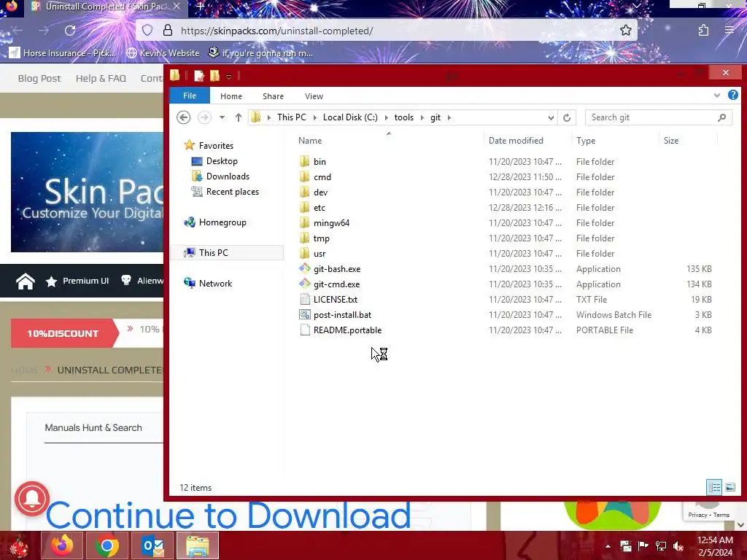The height and width of the screenshot is (560, 747).
Task: Click the Search git box
Action: [659, 117]
